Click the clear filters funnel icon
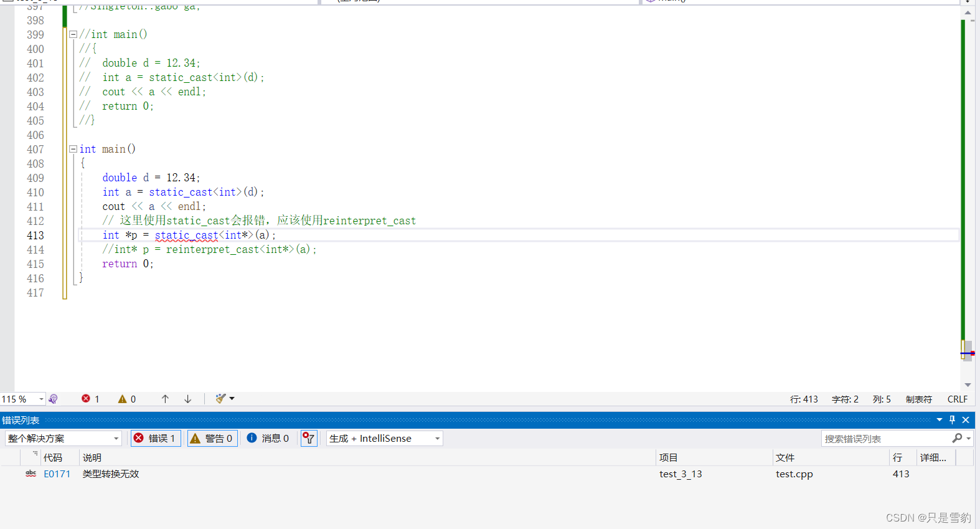The height and width of the screenshot is (529, 980). point(309,439)
